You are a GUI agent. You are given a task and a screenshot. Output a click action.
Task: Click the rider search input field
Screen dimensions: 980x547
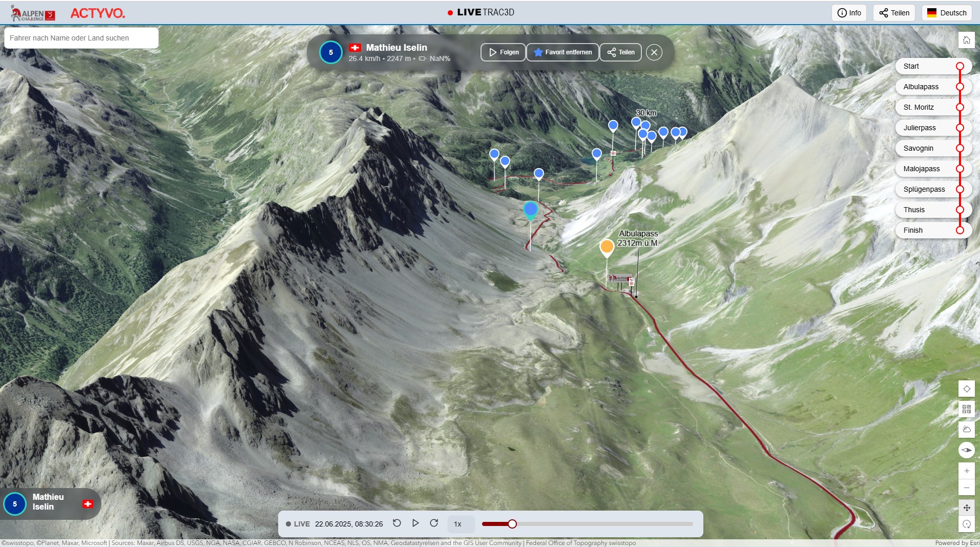click(81, 38)
